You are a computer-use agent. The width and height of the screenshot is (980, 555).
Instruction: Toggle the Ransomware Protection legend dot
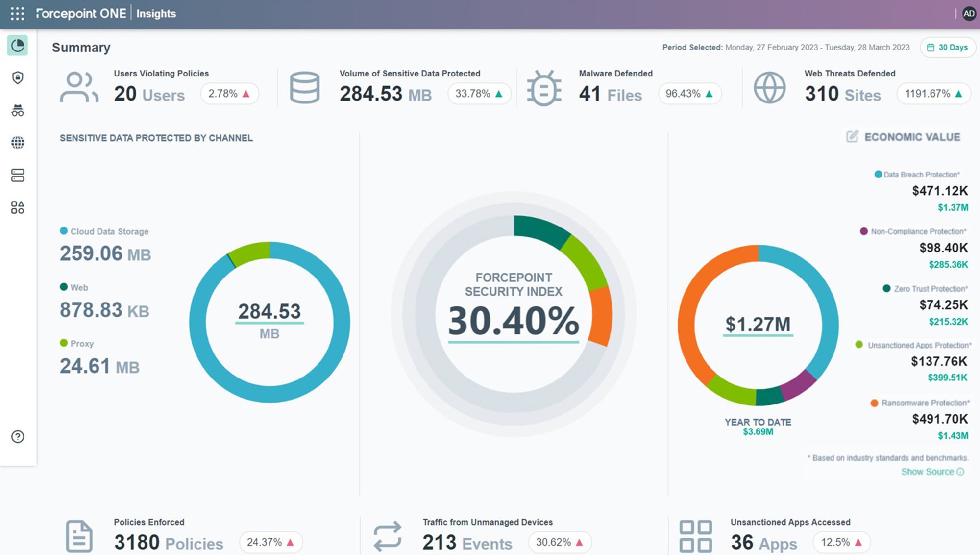pyautogui.click(x=874, y=403)
